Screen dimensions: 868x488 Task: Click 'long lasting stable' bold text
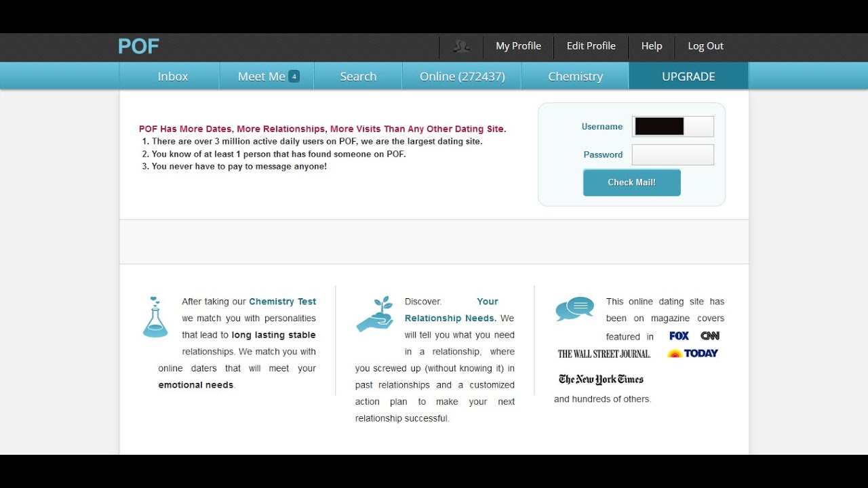tap(273, 335)
